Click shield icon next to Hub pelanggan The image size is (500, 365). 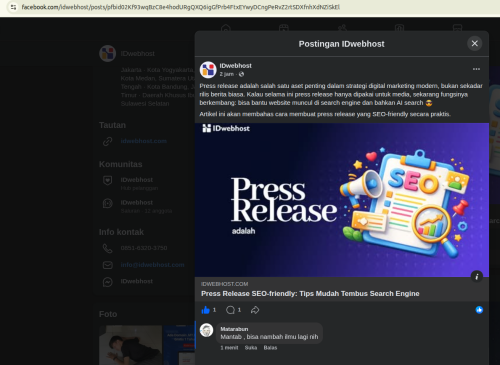108,181
